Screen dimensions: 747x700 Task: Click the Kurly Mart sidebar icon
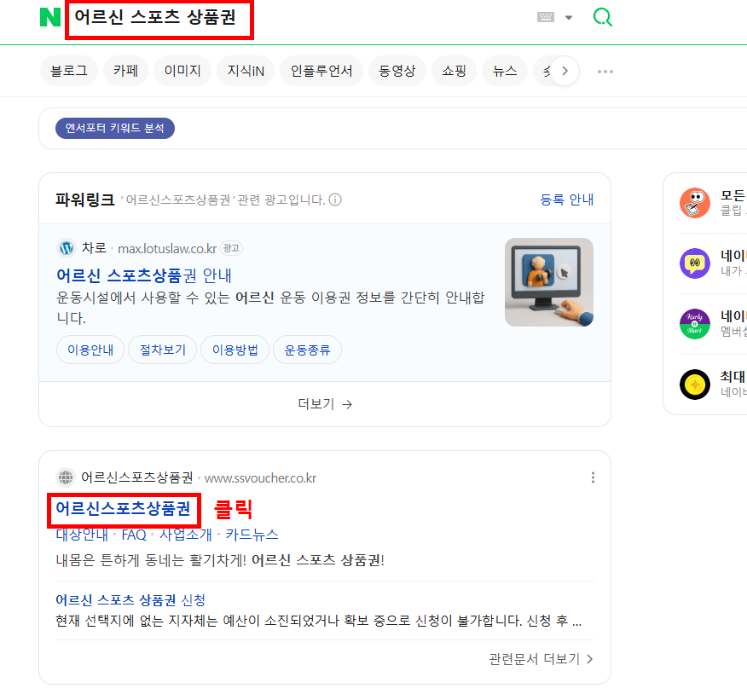(x=695, y=324)
